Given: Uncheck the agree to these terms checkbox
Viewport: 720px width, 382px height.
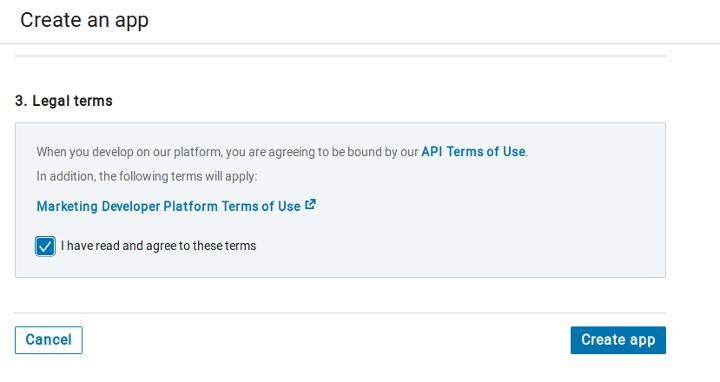Looking at the screenshot, I should [x=45, y=246].
